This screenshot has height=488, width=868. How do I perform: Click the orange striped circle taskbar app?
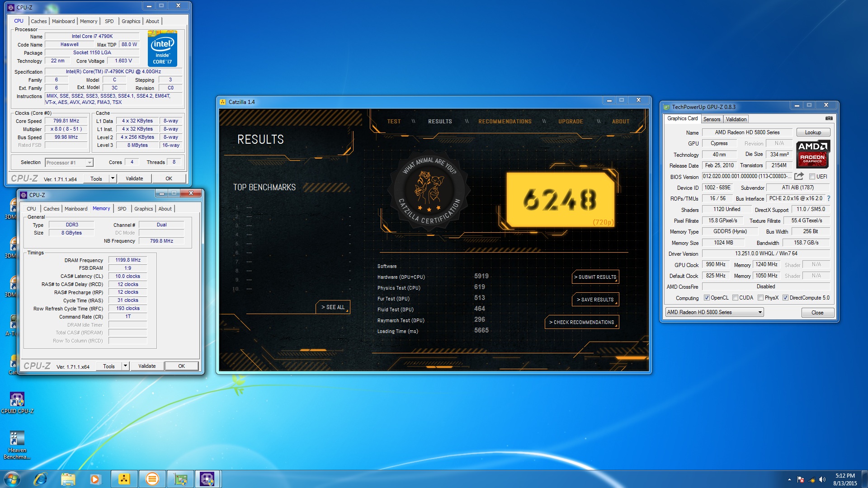pyautogui.click(x=152, y=479)
